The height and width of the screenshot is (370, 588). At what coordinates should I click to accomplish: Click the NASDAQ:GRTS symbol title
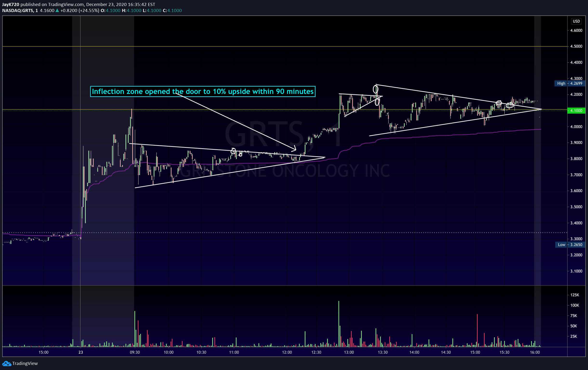coord(17,11)
